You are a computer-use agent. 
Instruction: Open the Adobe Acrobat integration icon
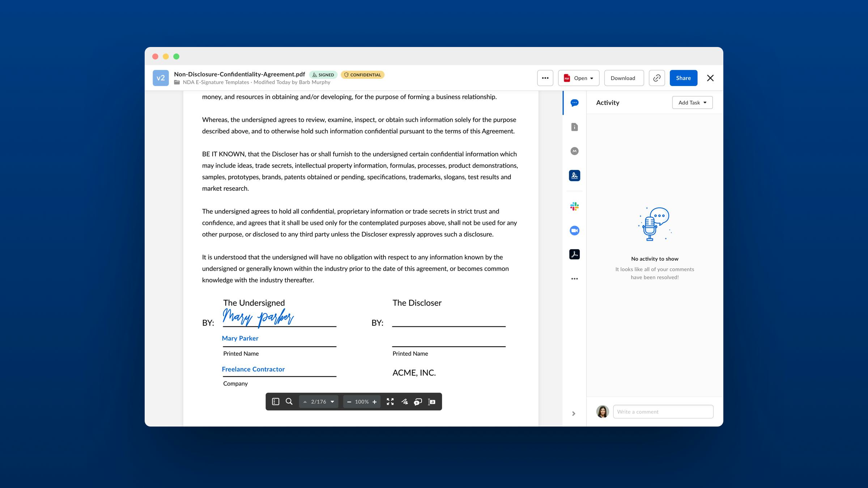[x=574, y=254]
